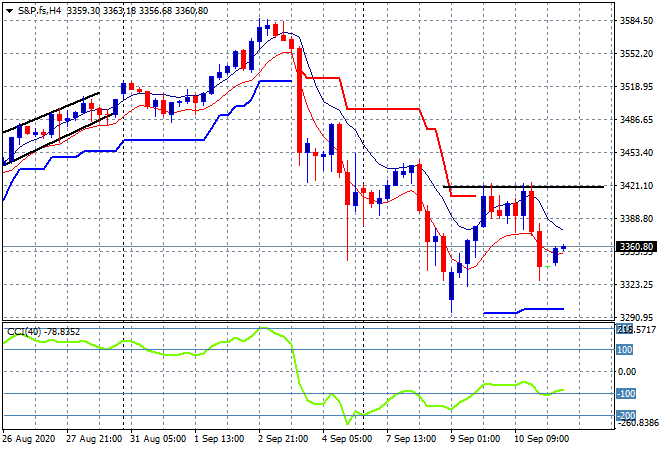Click the 3388.80 price axis label
Image resolution: width=660 pixels, height=450 pixels.
636,219
